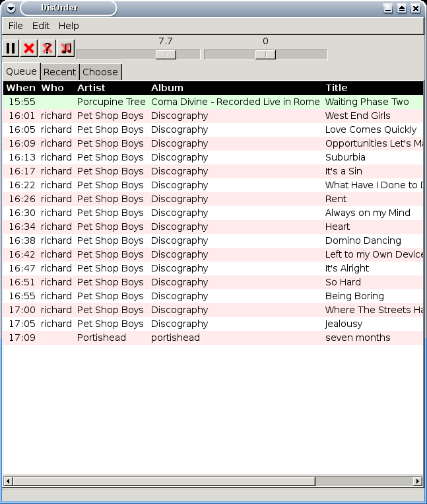This screenshot has height=504, width=427.
Task: Switch to the Choose tab
Action: pyautogui.click(x=100, y=72)
